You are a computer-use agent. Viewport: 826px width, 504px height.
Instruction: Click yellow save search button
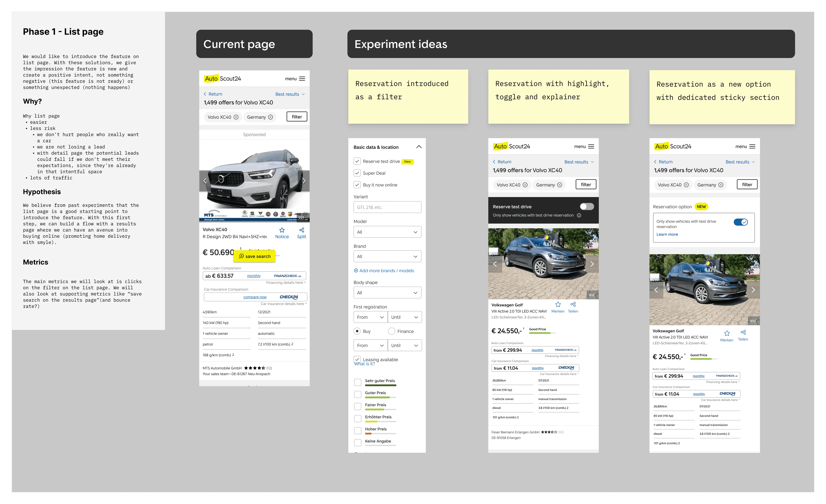pos(255,256)
